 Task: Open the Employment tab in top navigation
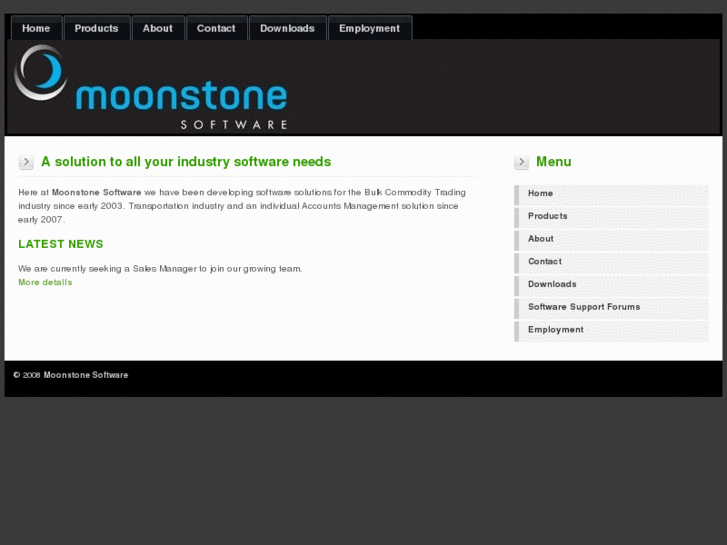pyautogui.click(x=370, y=28)
